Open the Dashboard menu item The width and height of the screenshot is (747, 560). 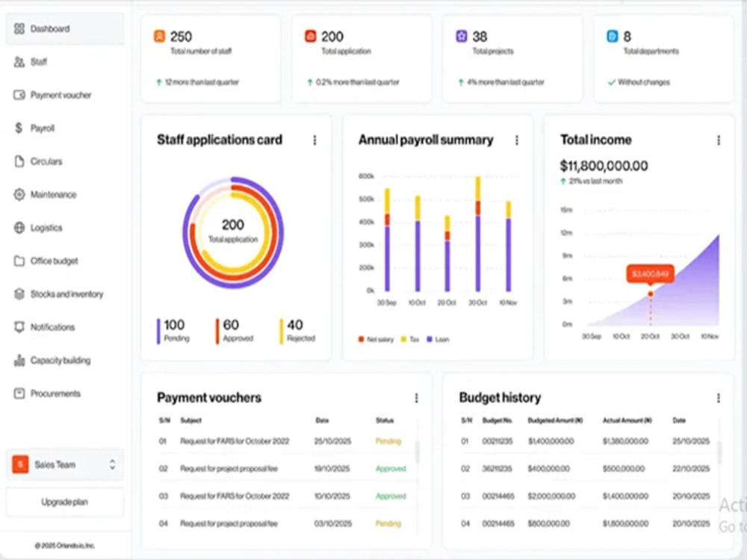point(65,29)
